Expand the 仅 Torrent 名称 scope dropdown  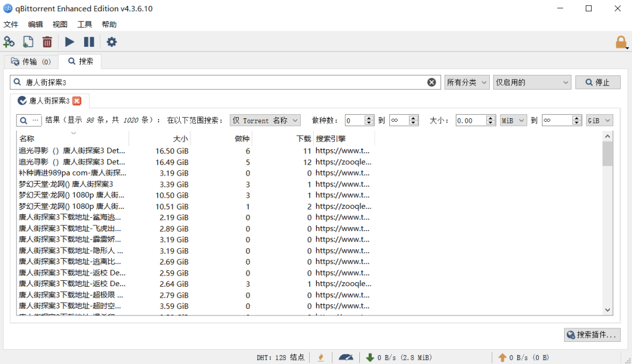click(265, 121)
